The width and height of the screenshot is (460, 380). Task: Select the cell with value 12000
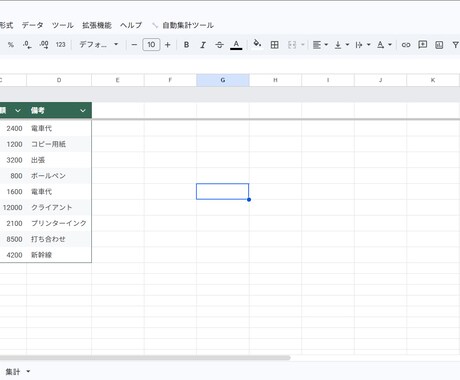(x=13, y=207)
